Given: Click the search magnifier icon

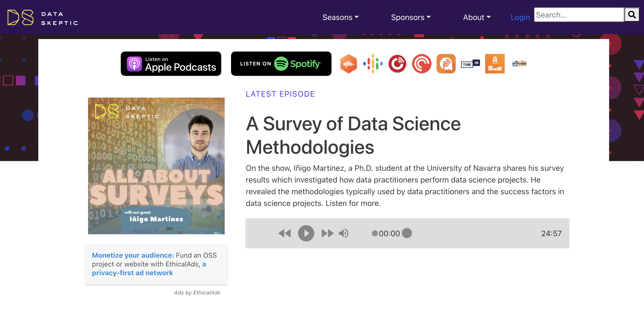Looking at the screenshot, I should tap(632, 14).
